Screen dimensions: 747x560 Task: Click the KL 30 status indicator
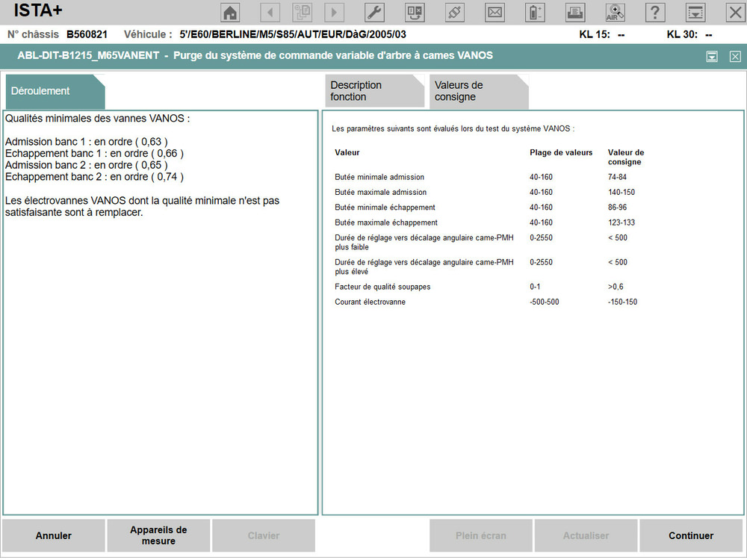689,35
